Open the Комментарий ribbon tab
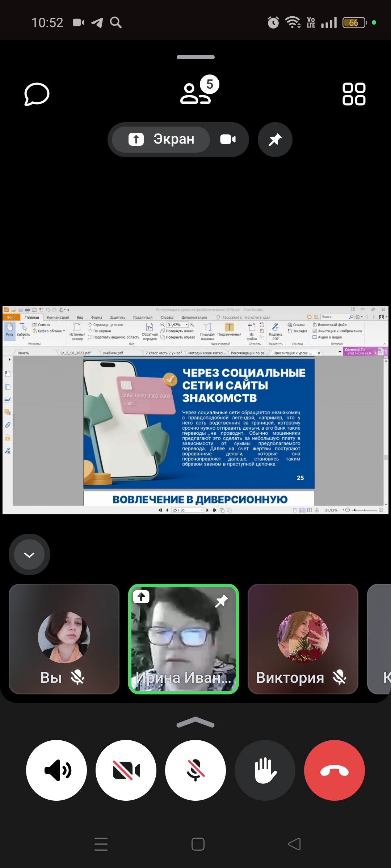391x868 pixels. click(x=58, y=318)
